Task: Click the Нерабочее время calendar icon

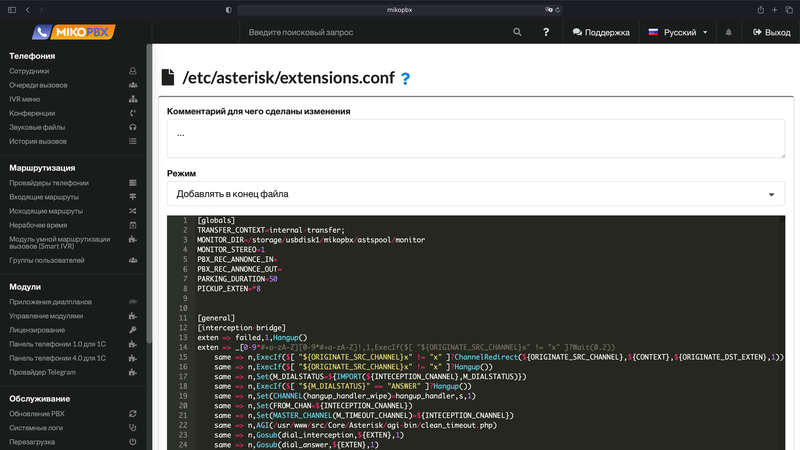Action: 133,225
